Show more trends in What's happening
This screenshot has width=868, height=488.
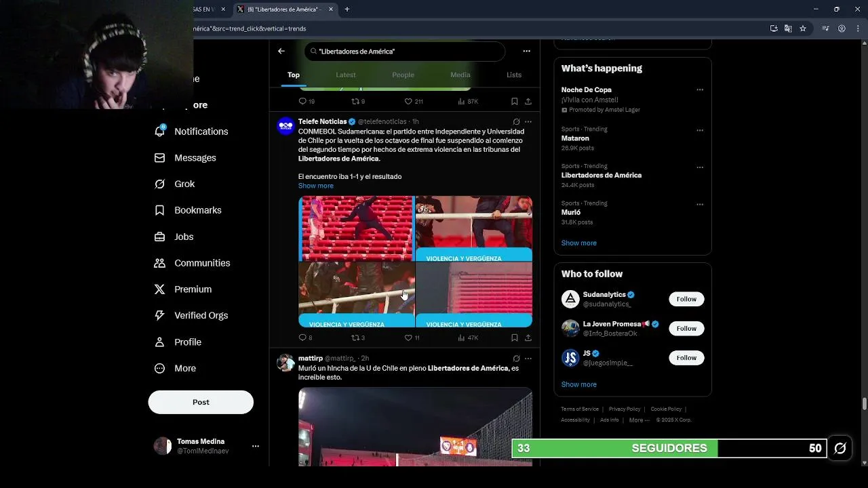point(579,243)
